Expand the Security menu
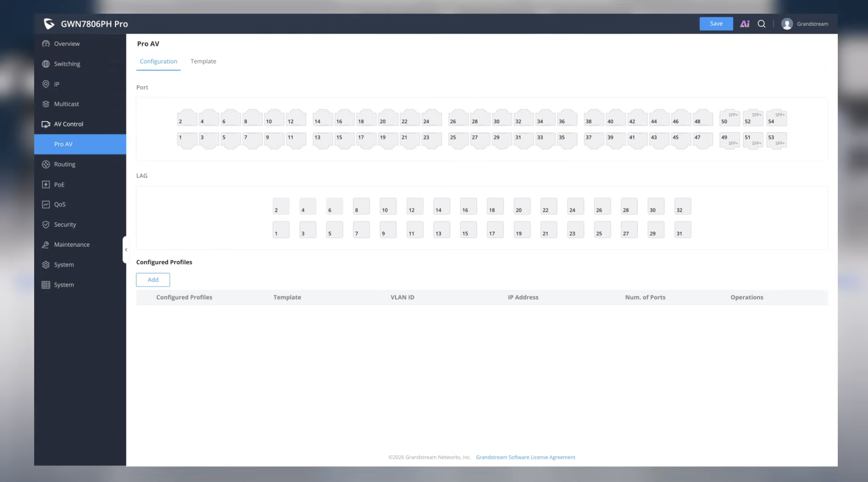Screen dimensions: 868x482 80,224
